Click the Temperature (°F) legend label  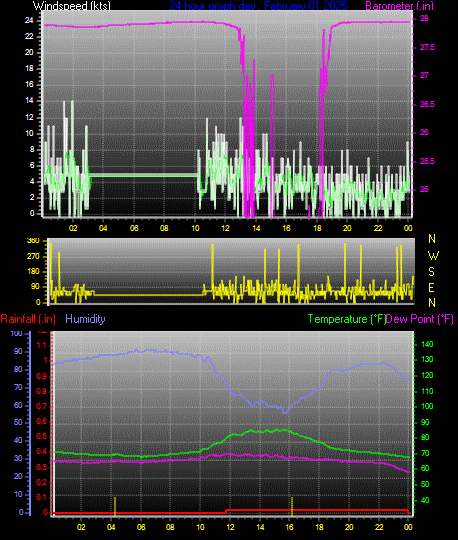(346, 319)
